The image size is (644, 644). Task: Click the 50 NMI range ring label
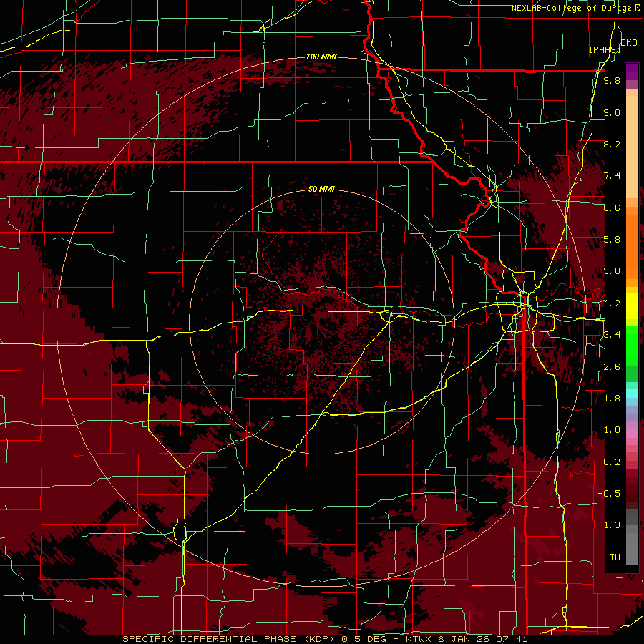(x=321, y=189)
